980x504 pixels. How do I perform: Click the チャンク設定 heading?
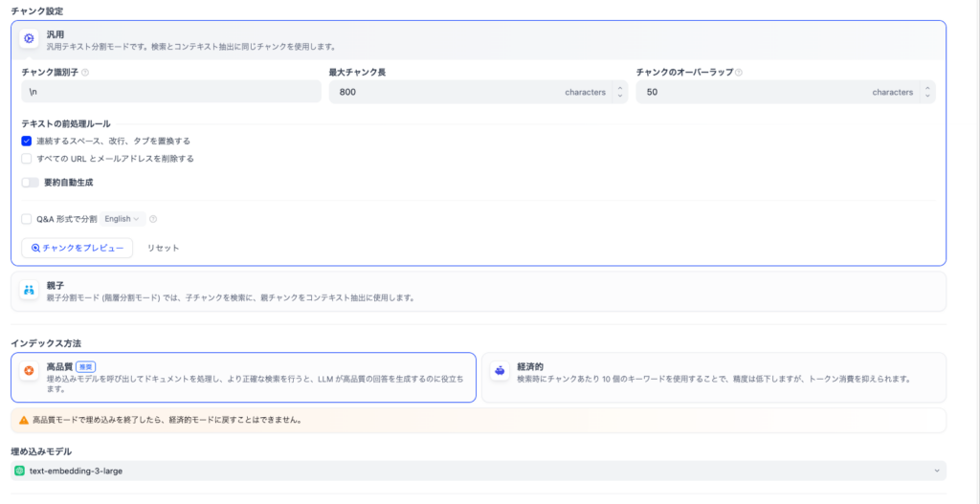pos(37,11)
